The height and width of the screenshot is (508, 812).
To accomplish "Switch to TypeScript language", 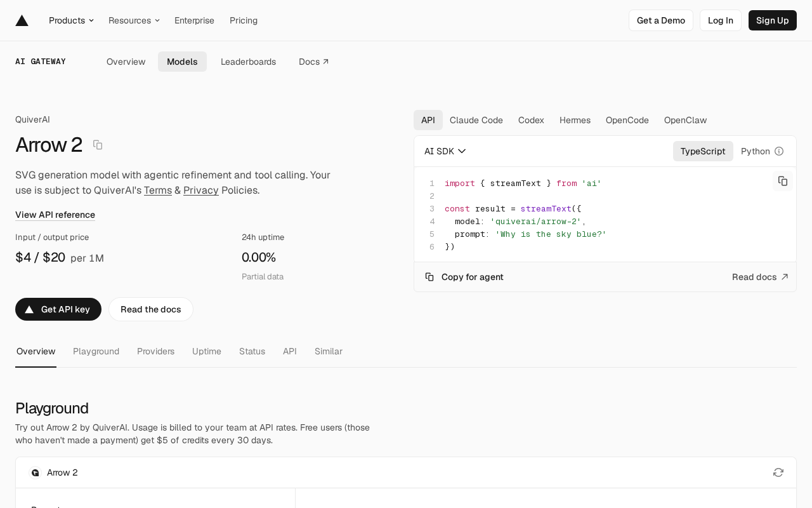I will coord(703,151).
